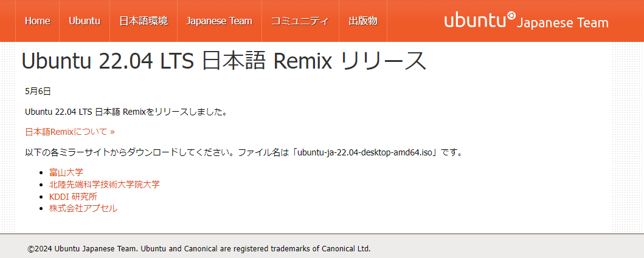Open the 北陸先端科学技術大学院大学 mirror link
The height and width of the screenshot is (258, 644).
click(x=105, y=184)
